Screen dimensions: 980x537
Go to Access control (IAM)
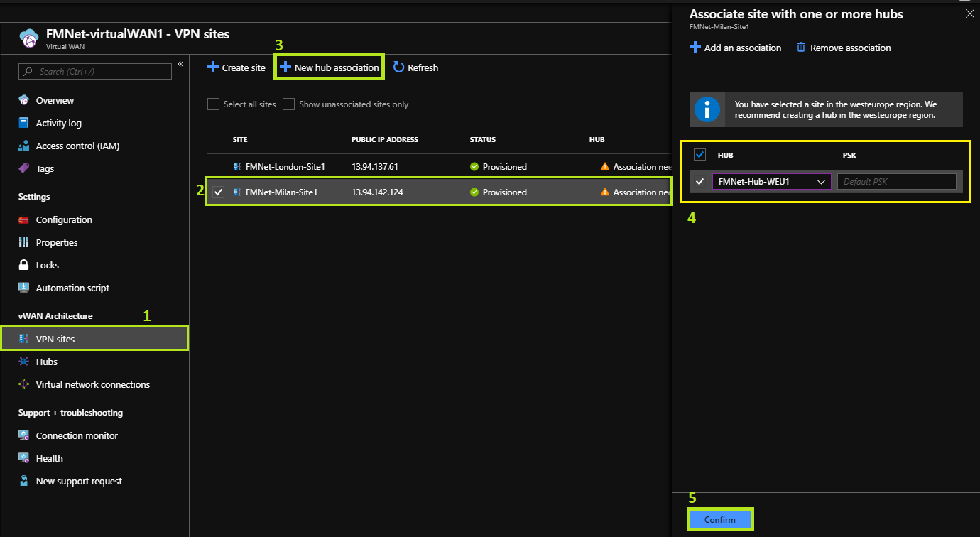pos(78,146)
